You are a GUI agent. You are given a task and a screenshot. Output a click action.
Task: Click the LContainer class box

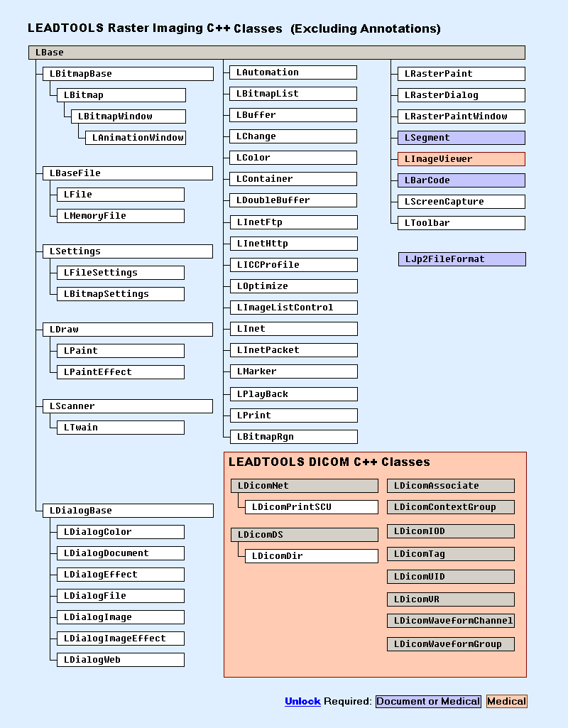pyautogui.click(x=293, y=179)
